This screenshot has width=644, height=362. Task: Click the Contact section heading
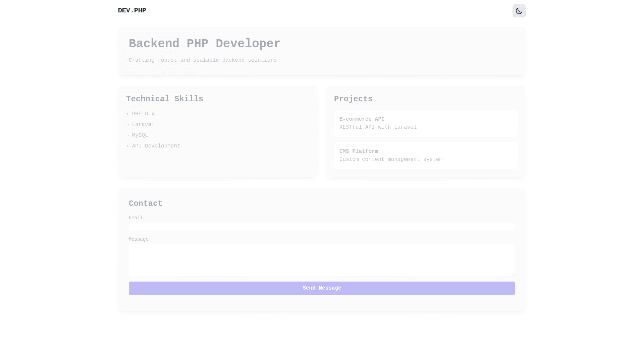pos(146,203)
